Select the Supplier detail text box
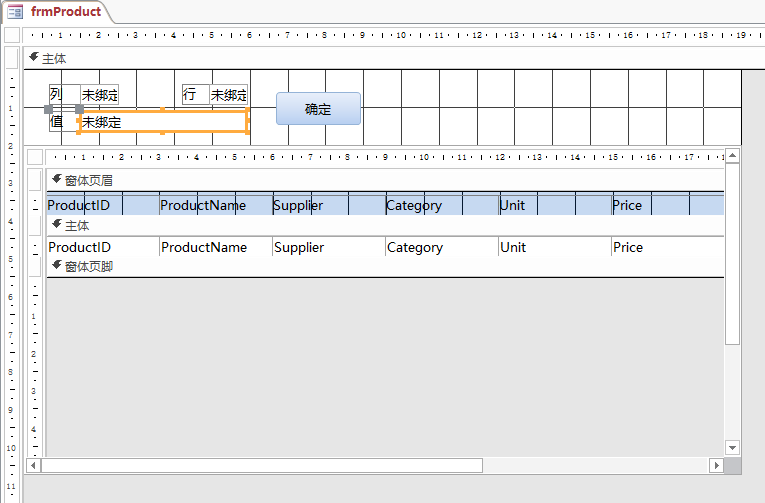 pos(329,247)
